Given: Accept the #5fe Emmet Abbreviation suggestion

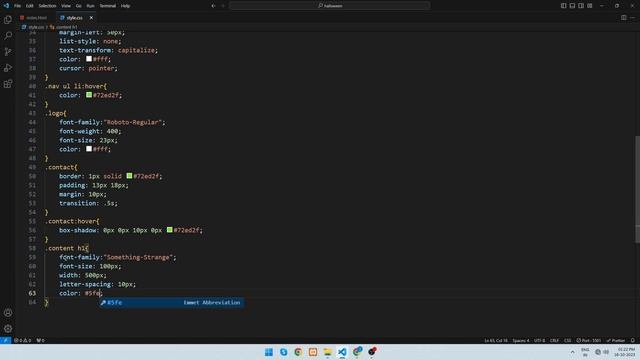Looking at the screenshot, I should click(x=172, y=302).
